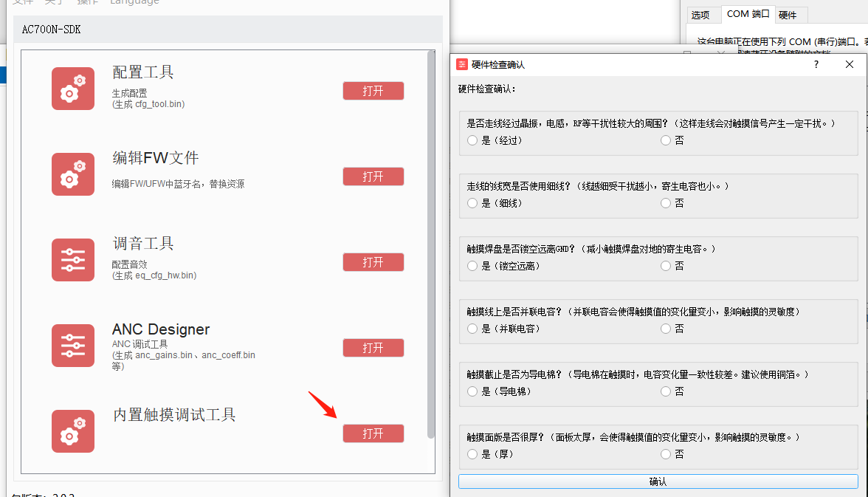Viewport: 868px width, 497px height.
Task: Click the 配置工具 gear icon
Action: pyautogui.click(x=73, y=89)
